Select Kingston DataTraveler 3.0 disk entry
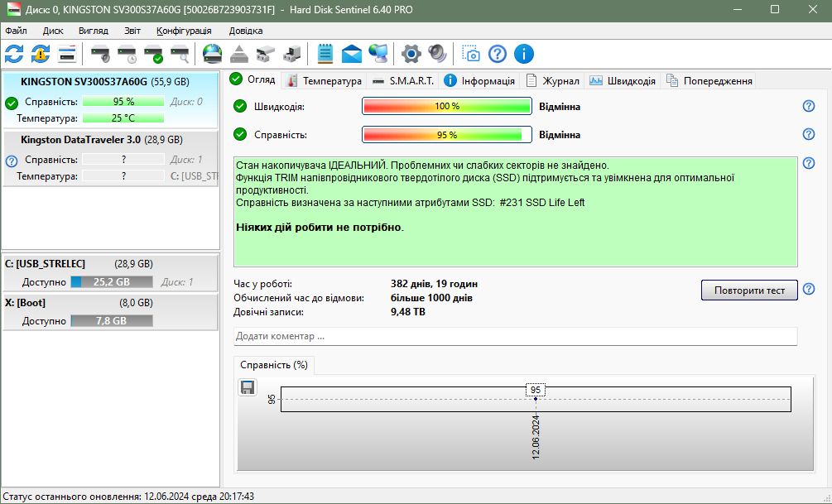Image resolution: width=832 pixels, height=504 pixels. (110, 158)
